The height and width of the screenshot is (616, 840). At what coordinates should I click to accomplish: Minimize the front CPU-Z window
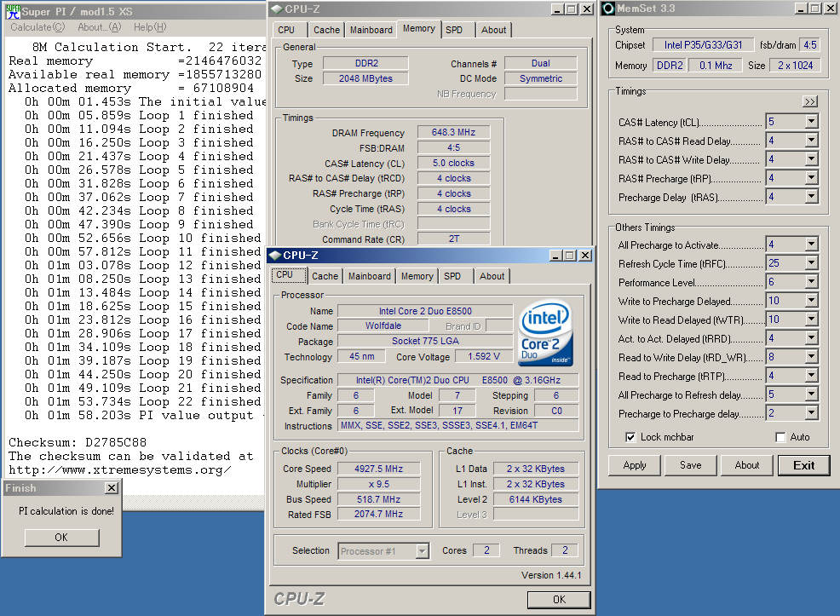click(x=556, y=256)
